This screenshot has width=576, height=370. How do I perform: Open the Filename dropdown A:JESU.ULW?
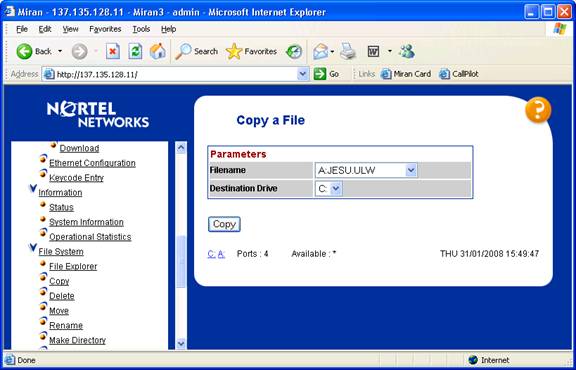[x=366, y=170]
